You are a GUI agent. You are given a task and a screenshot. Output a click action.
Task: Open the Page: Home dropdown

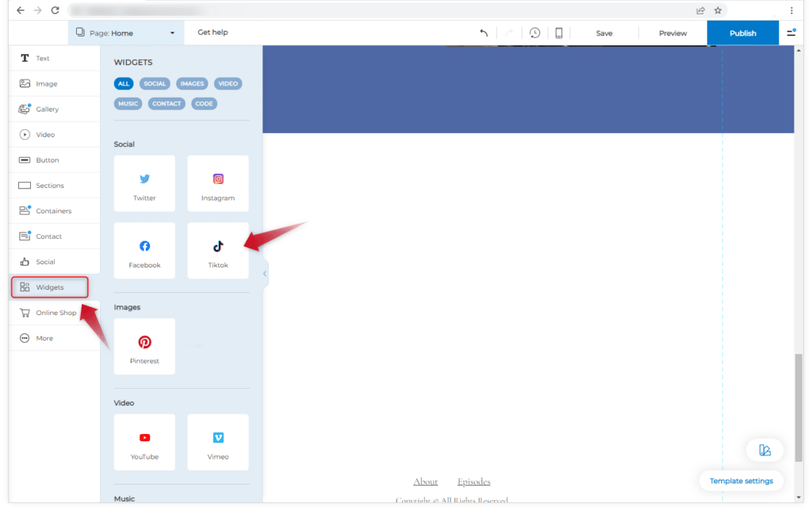(125, 33)
